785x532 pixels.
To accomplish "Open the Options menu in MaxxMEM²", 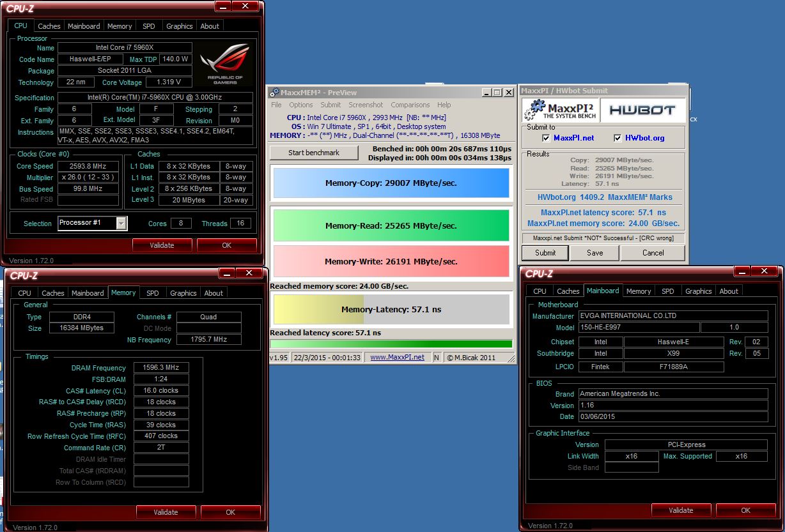I will (300, 105).
